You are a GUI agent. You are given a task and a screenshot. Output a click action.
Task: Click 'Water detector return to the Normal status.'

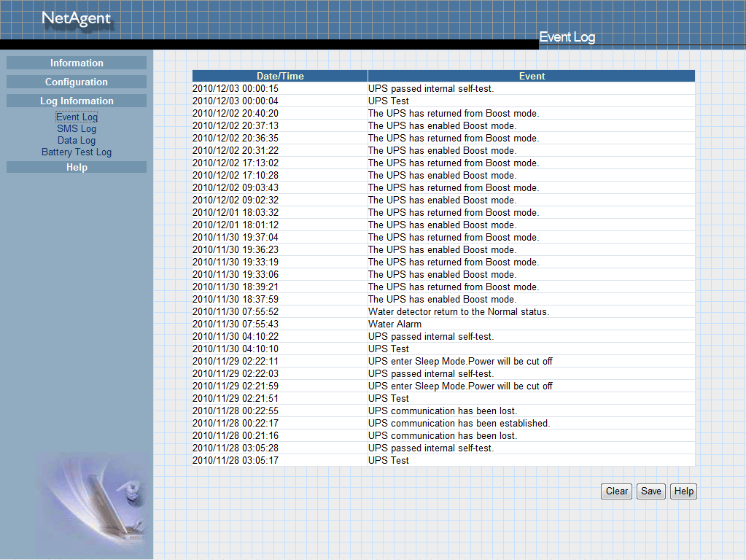[459, 311]
